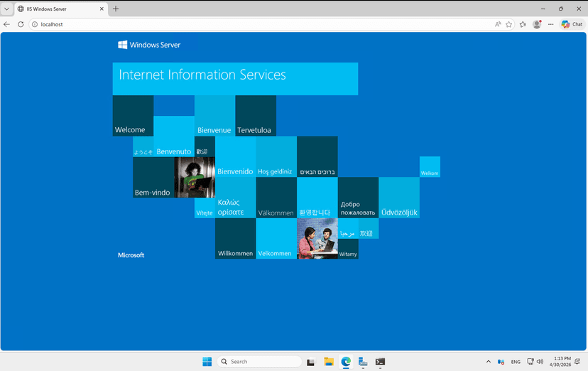Open the notification bell icon
Screen dimensions: 588x371
pos(577,362)
